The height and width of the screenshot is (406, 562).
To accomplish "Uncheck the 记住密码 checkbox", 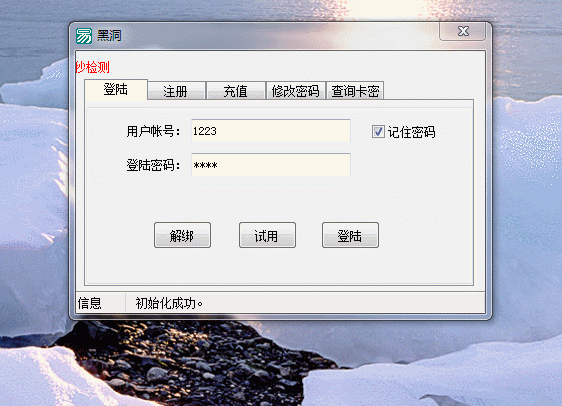I will click(x=378, y=132).
